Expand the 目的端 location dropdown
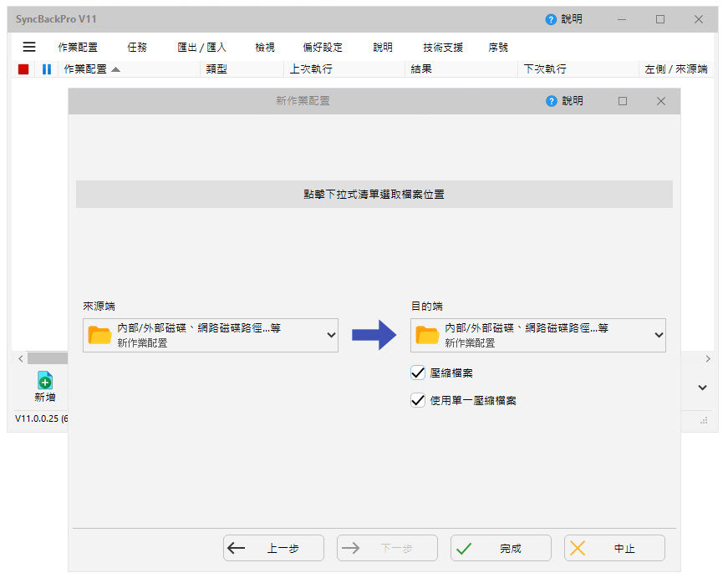Image resolution: width=728 pixels, height=583 pixels. click(x=659, y=336)
